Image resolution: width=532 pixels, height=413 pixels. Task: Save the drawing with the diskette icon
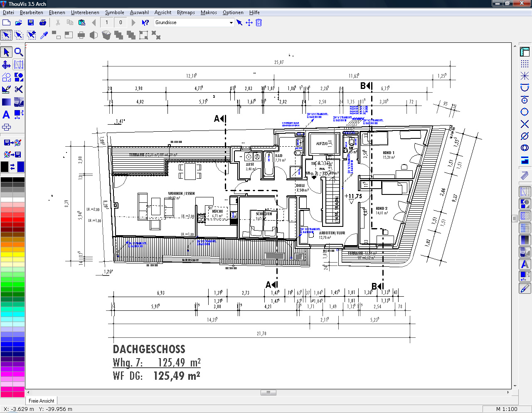click(31, 22)
